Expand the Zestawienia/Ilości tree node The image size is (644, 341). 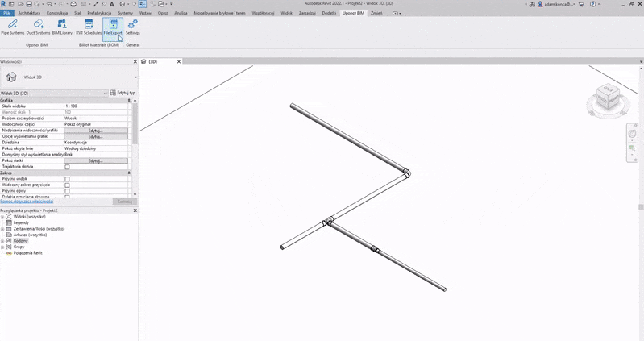point(2,229)
